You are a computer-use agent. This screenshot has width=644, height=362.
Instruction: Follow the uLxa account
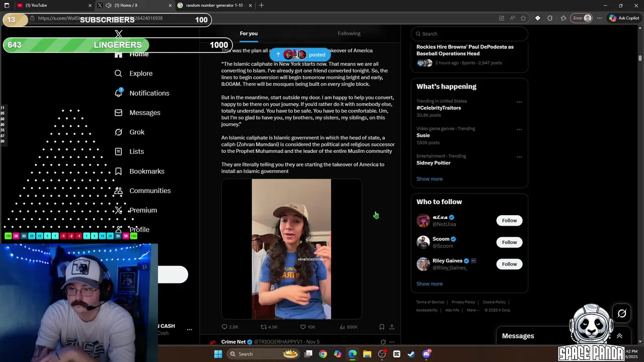click(x=509, y=221)
